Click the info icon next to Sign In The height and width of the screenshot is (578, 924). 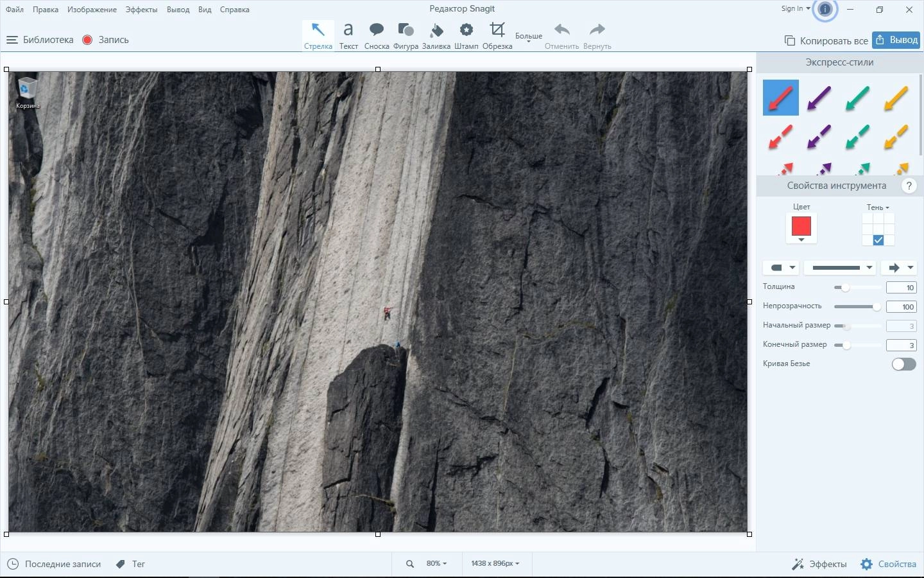pos(825,9)
